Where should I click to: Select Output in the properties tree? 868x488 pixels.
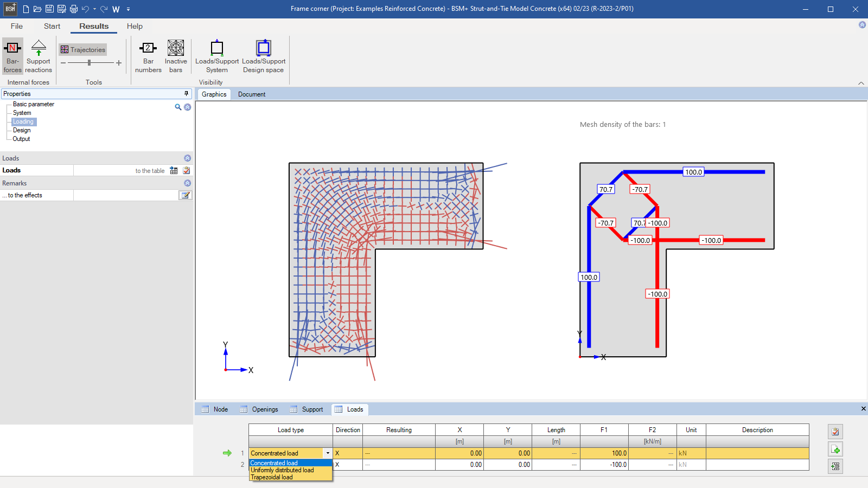(22, 139)
